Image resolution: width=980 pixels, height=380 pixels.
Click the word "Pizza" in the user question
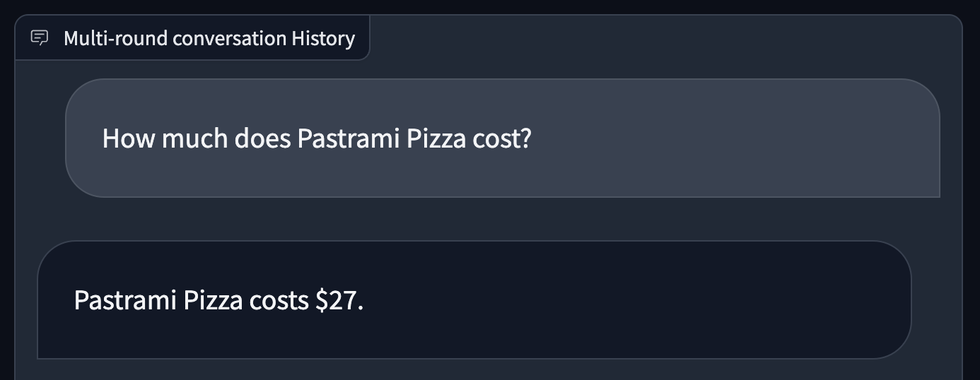(436, 138)
